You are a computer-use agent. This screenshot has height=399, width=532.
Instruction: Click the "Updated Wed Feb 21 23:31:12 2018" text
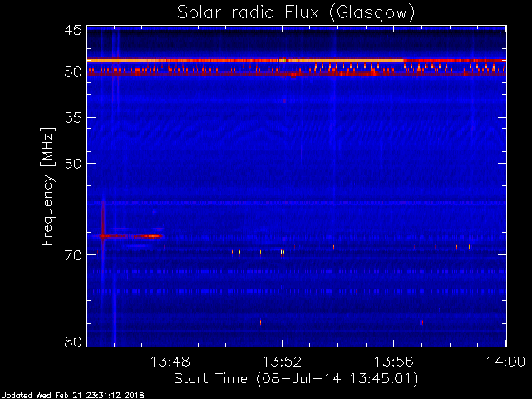[x=72, y=396]
